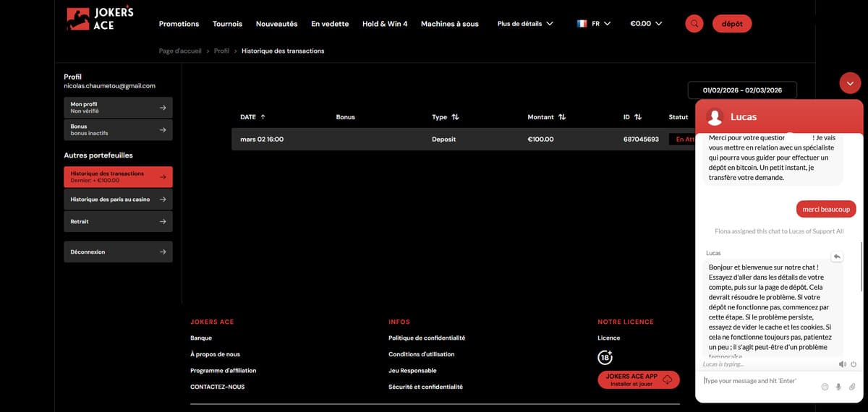This screenshot has height=412, width=868.
Task: Sort transactions by DATE column
Action: tap(252, 117)
